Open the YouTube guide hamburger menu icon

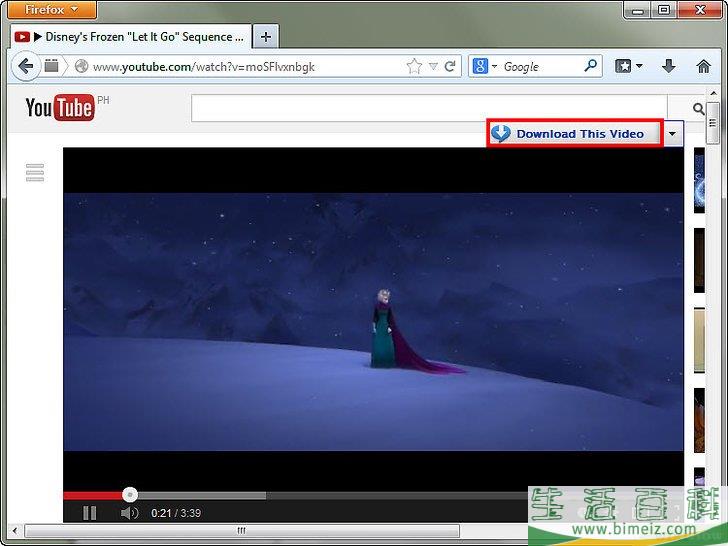(x=35, y=172)
